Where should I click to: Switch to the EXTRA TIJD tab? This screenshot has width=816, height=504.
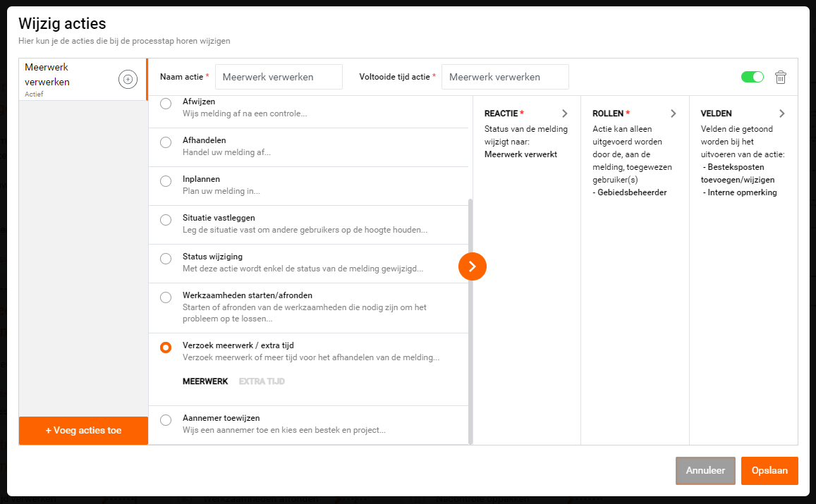coord(262,381)
